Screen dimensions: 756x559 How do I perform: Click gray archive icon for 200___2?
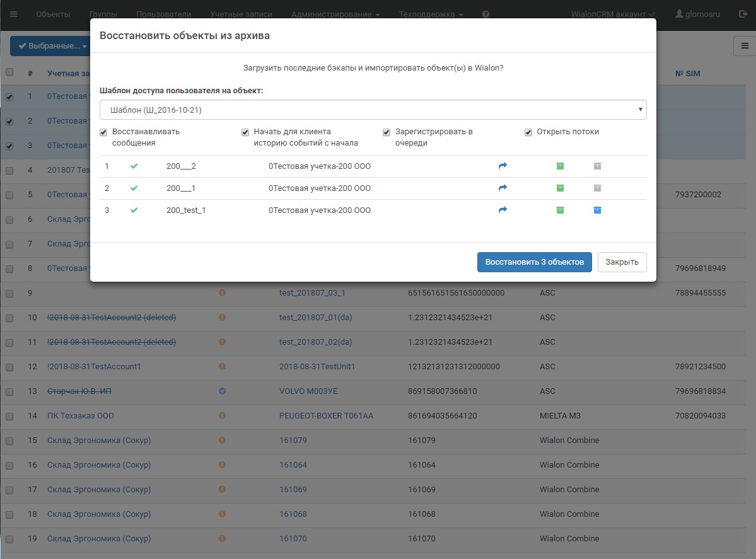point(597,166)
